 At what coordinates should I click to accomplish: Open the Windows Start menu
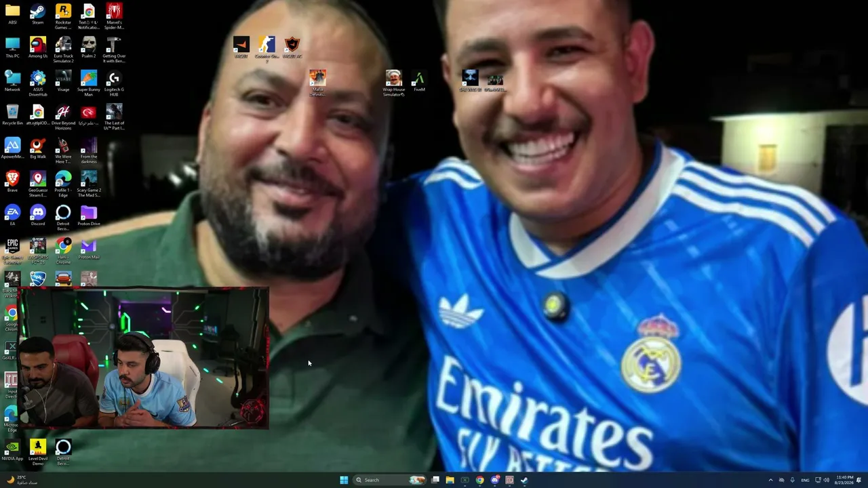[x=344, y=480]
